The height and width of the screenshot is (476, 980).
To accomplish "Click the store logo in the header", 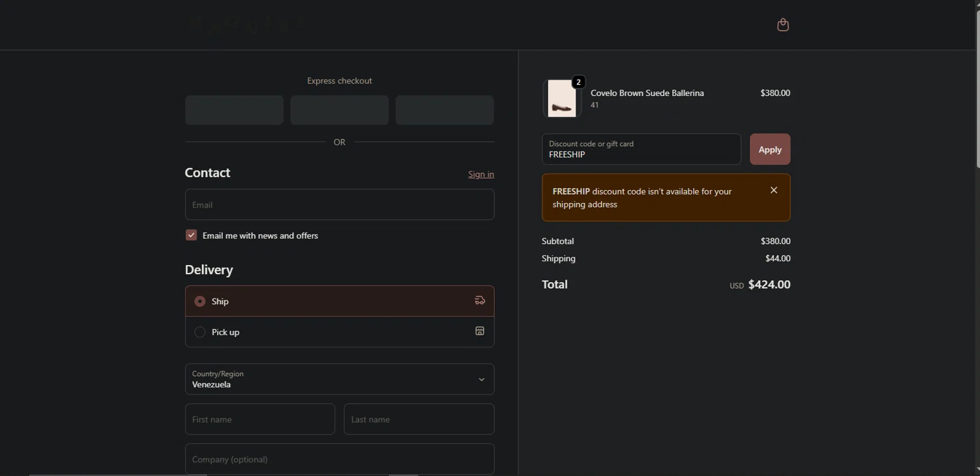I will click(x=245, y=25).
